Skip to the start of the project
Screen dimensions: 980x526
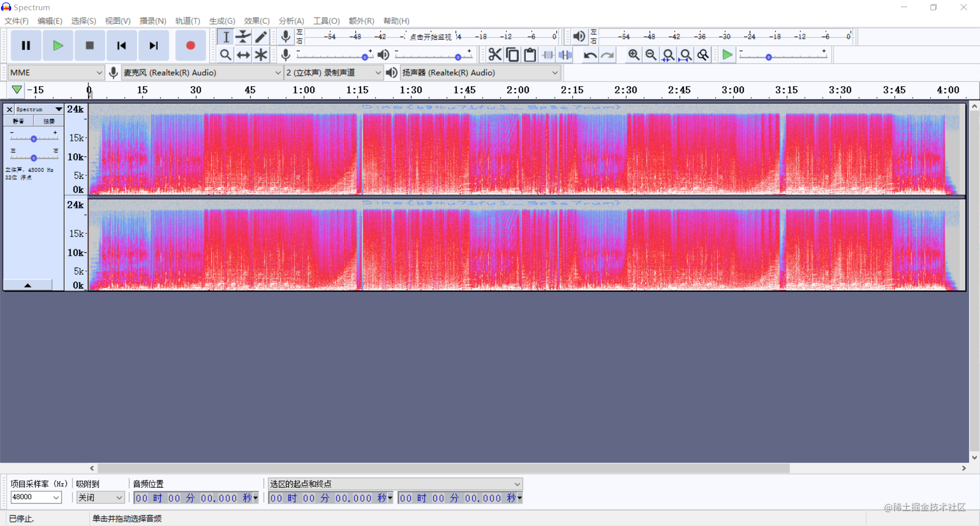coord(121,45)
